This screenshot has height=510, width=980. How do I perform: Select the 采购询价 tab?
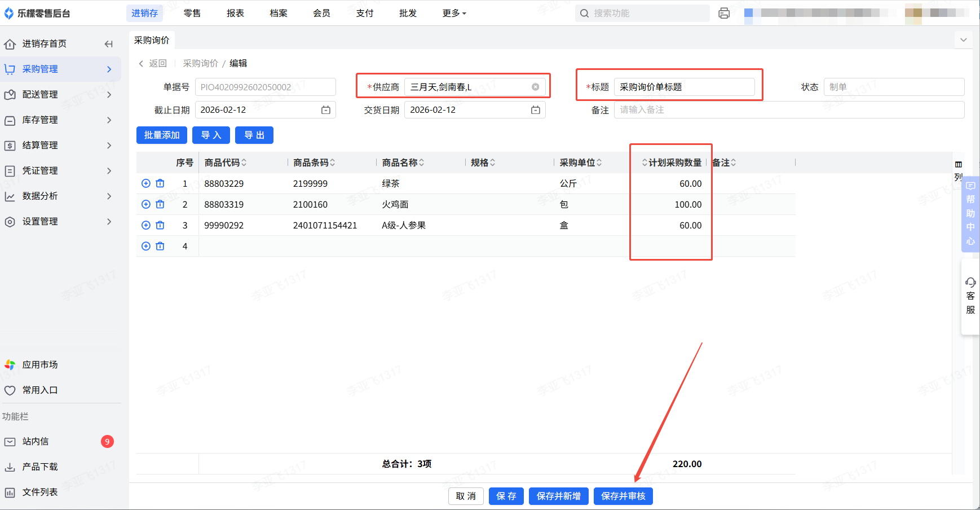[152, 40]
